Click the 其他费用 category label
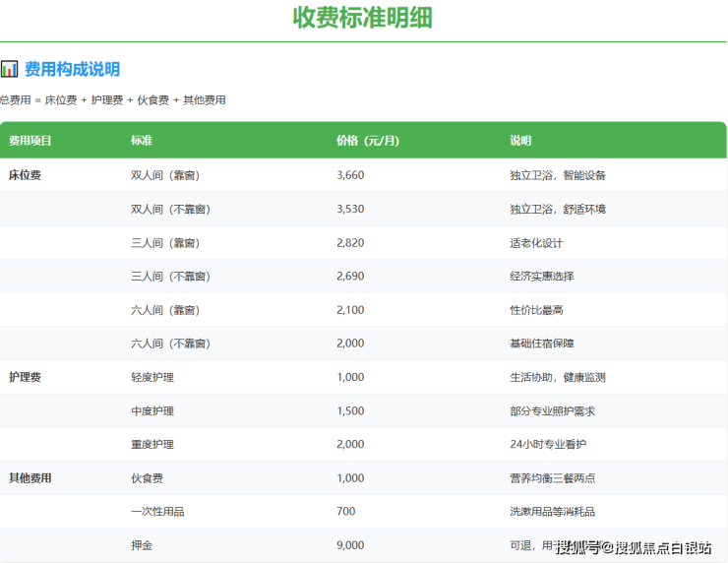This screenshot has height=563, width=728. pyautogui.click(x=30, y=477)
